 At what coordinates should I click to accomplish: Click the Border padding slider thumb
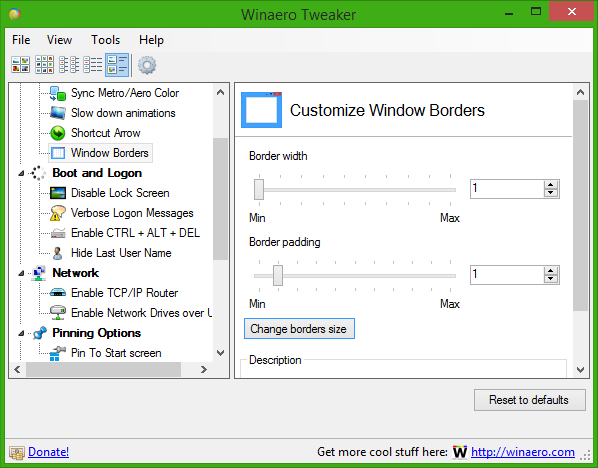pos(278,275)
